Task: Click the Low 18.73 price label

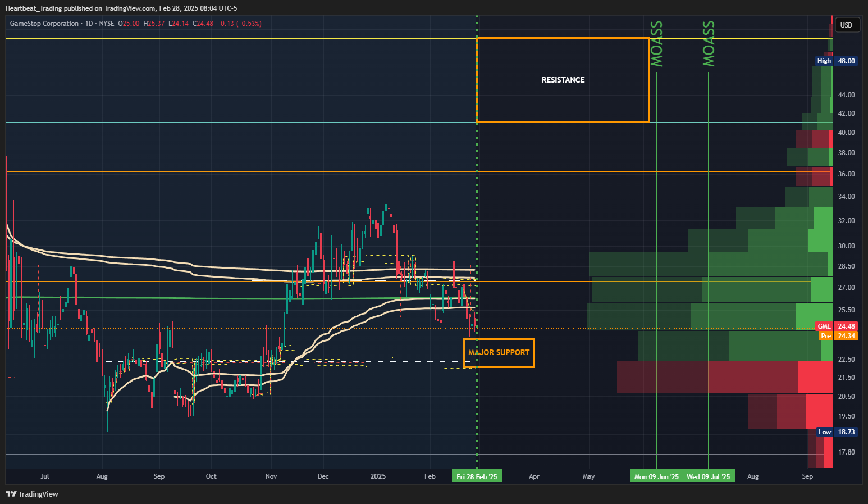Action: 837,432
